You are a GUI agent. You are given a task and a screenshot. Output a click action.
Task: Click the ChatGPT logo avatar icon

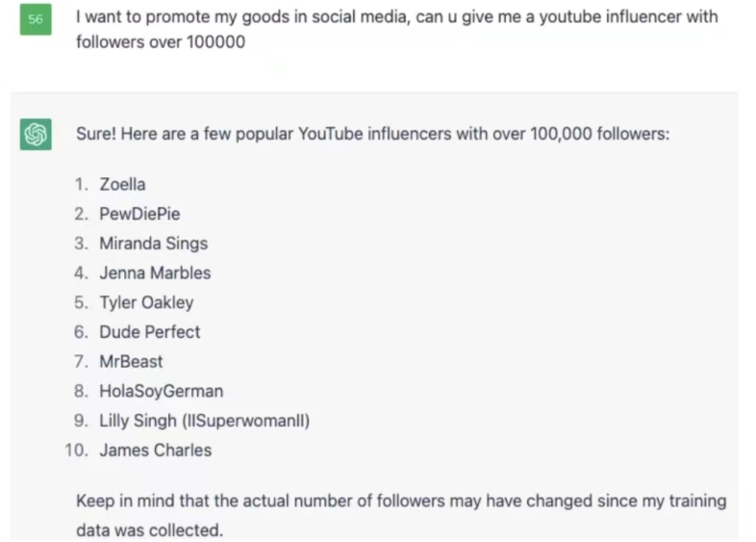(36, 135)
